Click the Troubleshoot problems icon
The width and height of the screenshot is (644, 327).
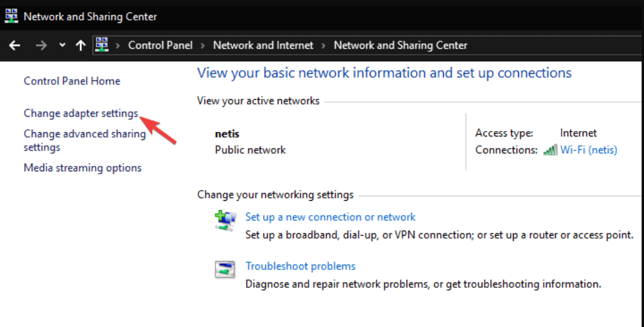point(225,270)
